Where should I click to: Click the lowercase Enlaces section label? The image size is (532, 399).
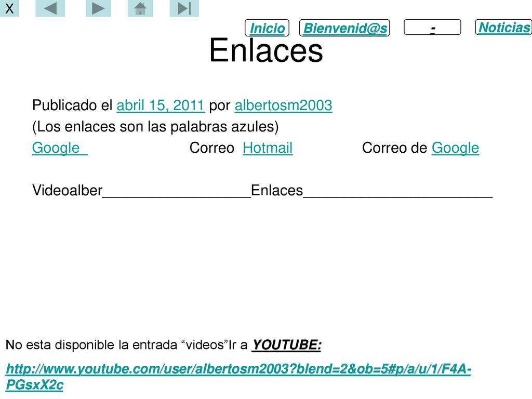tap(277, 190)
